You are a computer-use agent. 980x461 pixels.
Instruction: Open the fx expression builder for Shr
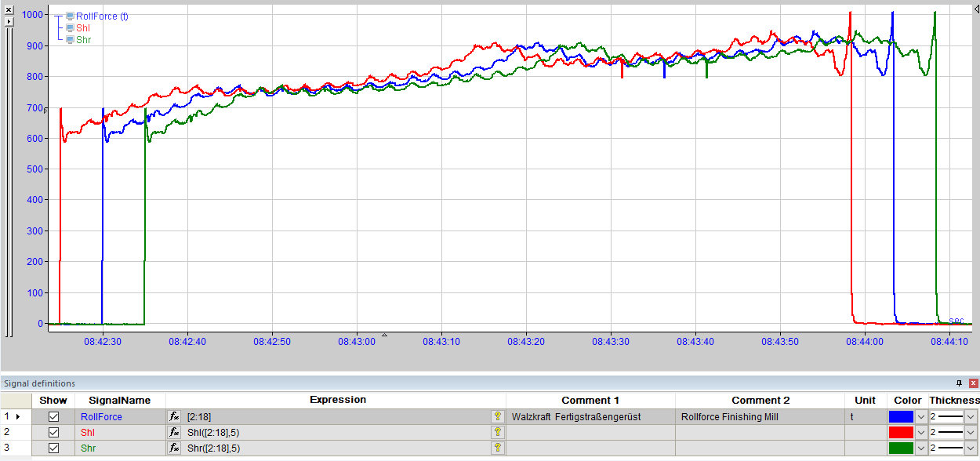[x=175, y=448]
